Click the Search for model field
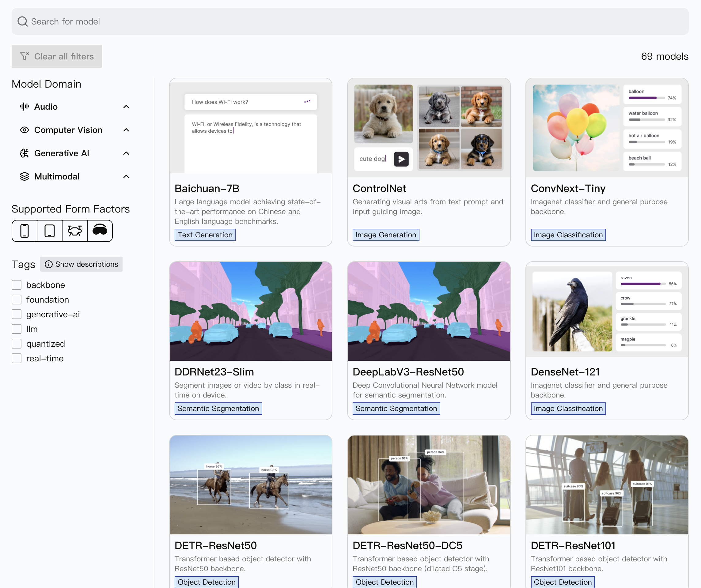This screenshot has height=588, width=701. pyautogui.click(x=350, y=21)
